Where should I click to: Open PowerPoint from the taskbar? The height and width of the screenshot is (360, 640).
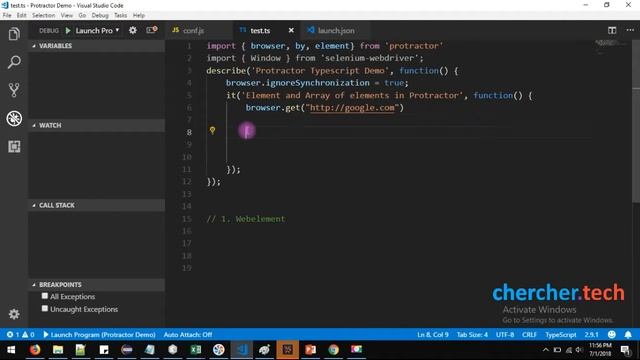(x=310, y=350)
